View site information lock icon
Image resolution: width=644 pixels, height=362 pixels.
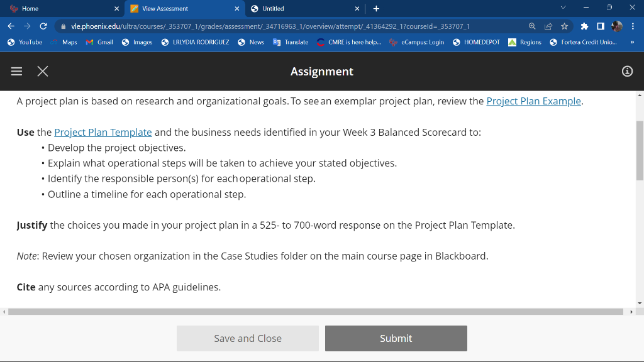63,26
